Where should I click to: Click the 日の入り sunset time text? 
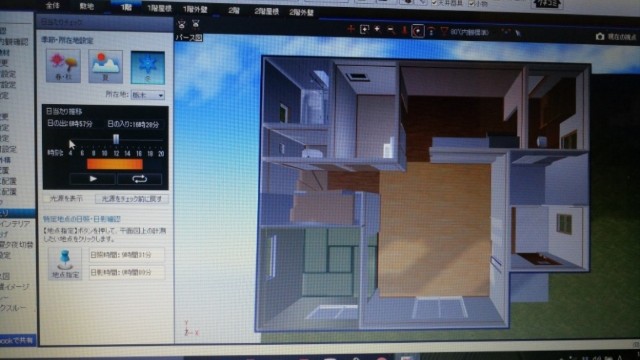point(133,124)
